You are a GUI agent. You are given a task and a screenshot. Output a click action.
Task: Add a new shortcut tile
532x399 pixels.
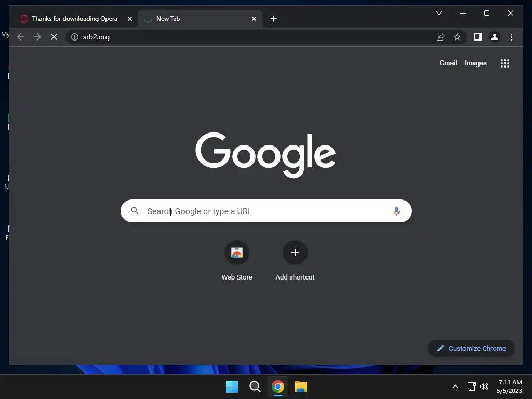pos(295,261)
